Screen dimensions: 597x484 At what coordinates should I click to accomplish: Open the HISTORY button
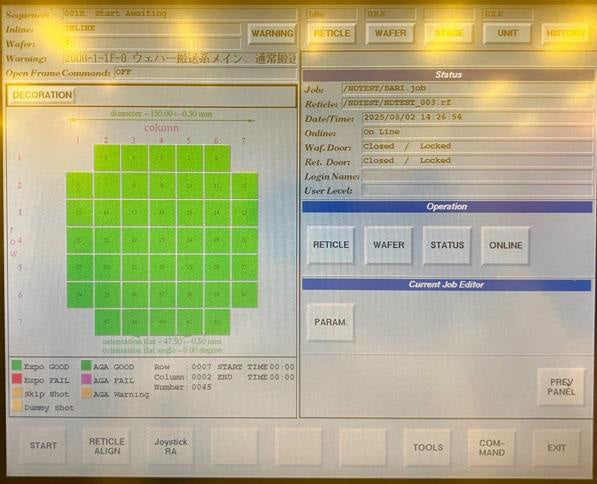565,34
